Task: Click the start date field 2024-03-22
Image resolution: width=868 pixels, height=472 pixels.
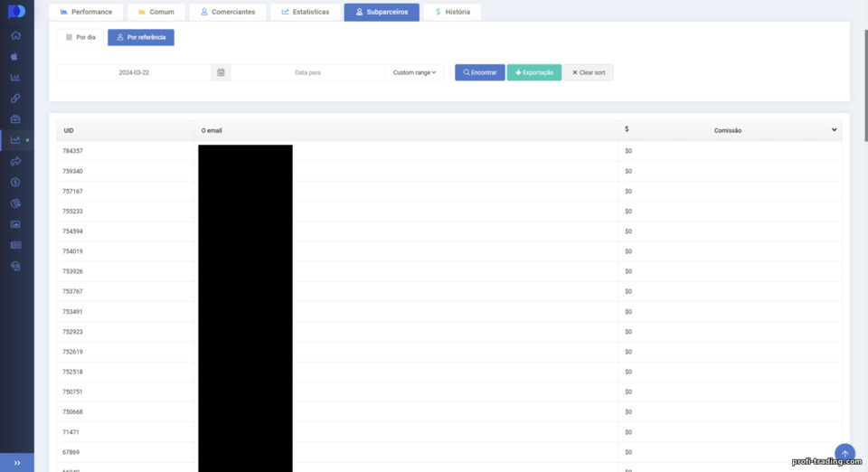Action: (x=134, y=72)
